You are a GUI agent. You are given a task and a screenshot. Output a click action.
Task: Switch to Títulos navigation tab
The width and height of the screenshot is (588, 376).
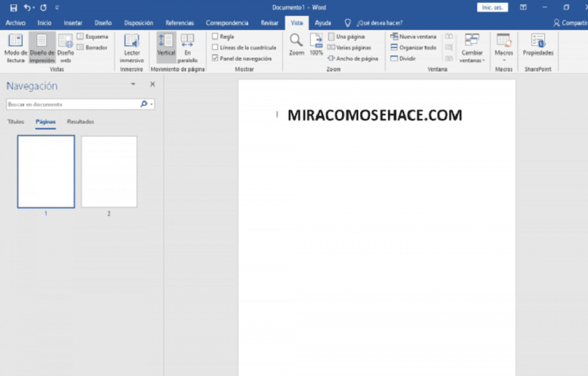point(16,122)
